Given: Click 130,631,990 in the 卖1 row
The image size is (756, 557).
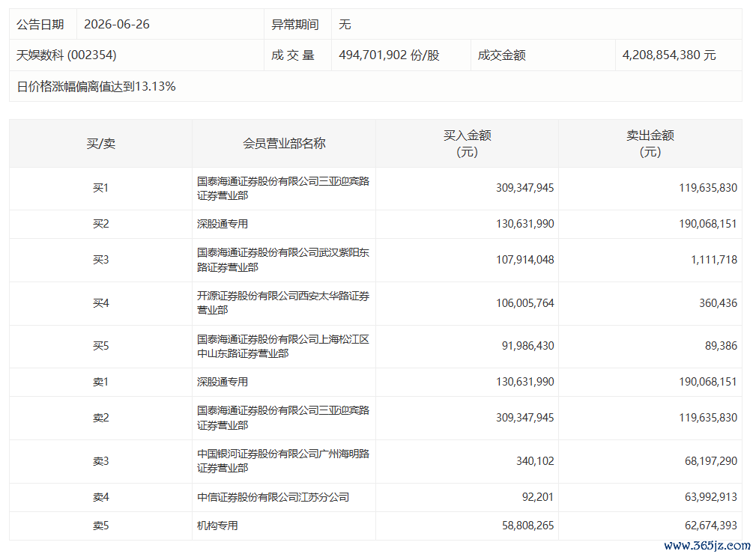Looking at the screenshot, I should click(525, 382).
